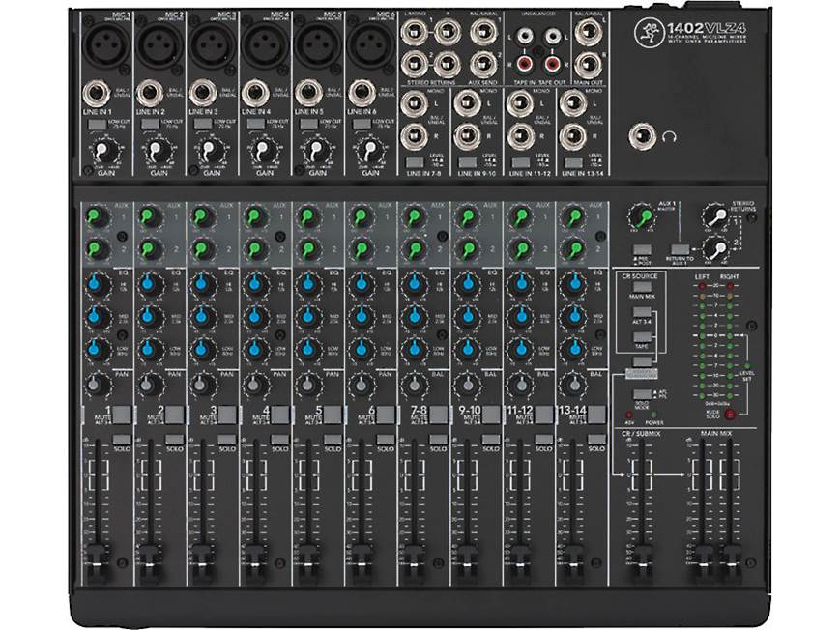Viewport: 840px width, 630px height.
Task: Click the MIC 1 XLR input connector
Action: pyautogui.click(x=107, y=46)
